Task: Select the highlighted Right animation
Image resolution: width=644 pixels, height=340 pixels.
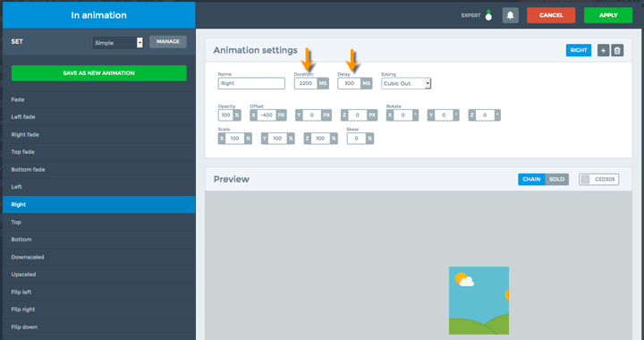Action: [x=99, y=205]
